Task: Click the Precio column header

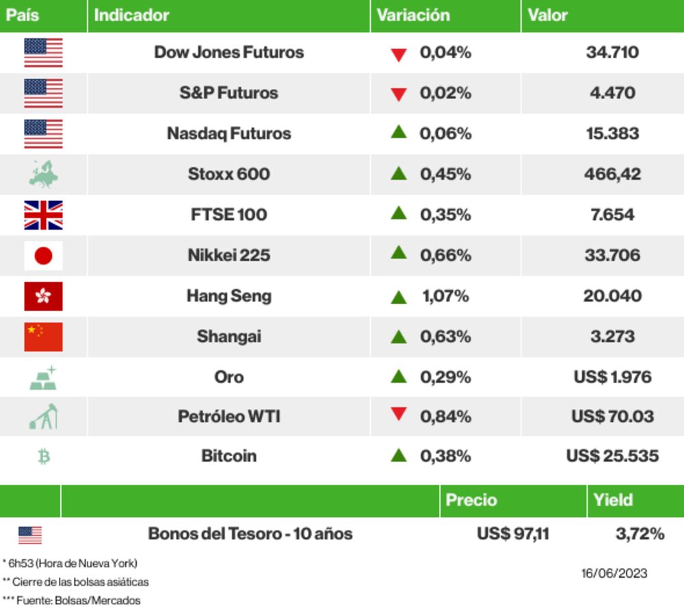Action: click(471, 500)
